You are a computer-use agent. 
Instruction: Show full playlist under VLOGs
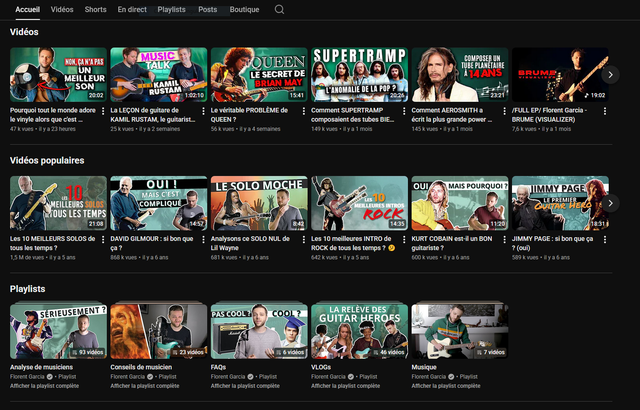coord(346,386)
